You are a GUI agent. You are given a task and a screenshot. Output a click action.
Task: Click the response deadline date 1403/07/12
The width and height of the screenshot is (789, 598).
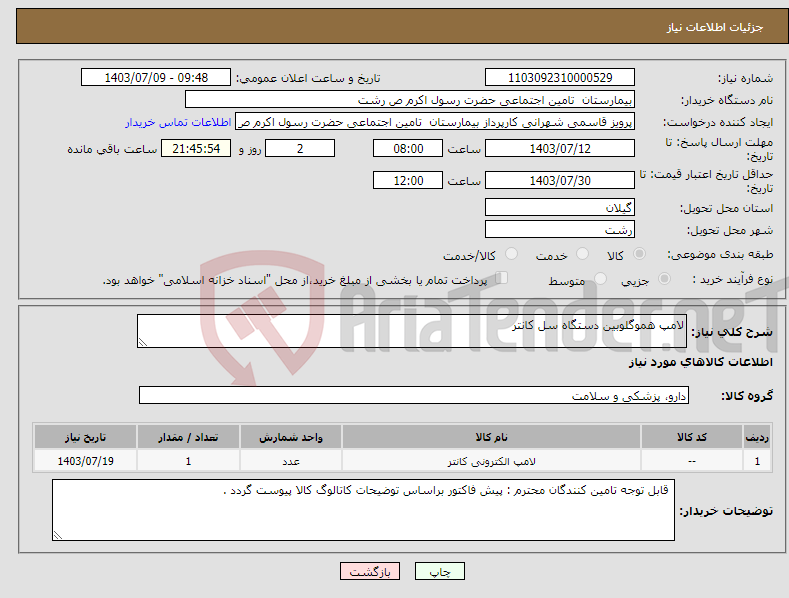coord(560,148)
